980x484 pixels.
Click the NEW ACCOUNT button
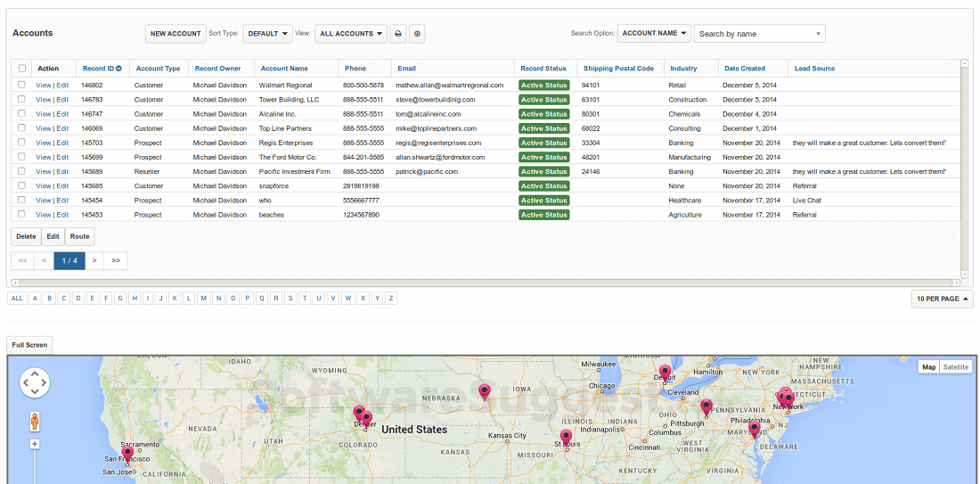click(176, 34)
